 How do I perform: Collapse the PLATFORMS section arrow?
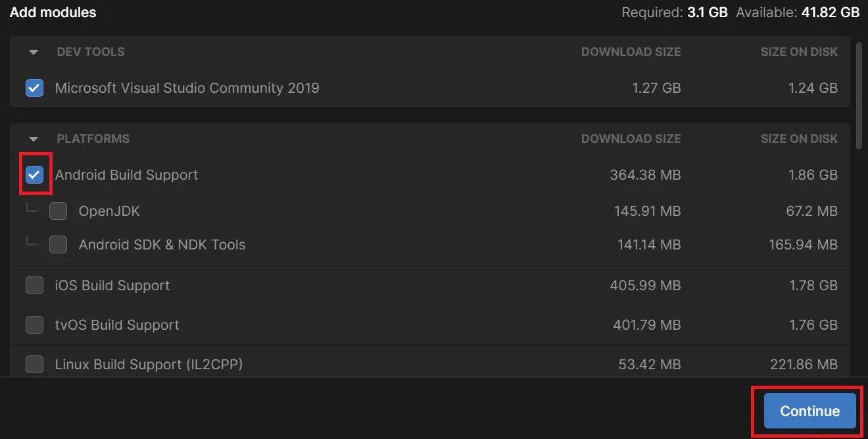(34, 139)
